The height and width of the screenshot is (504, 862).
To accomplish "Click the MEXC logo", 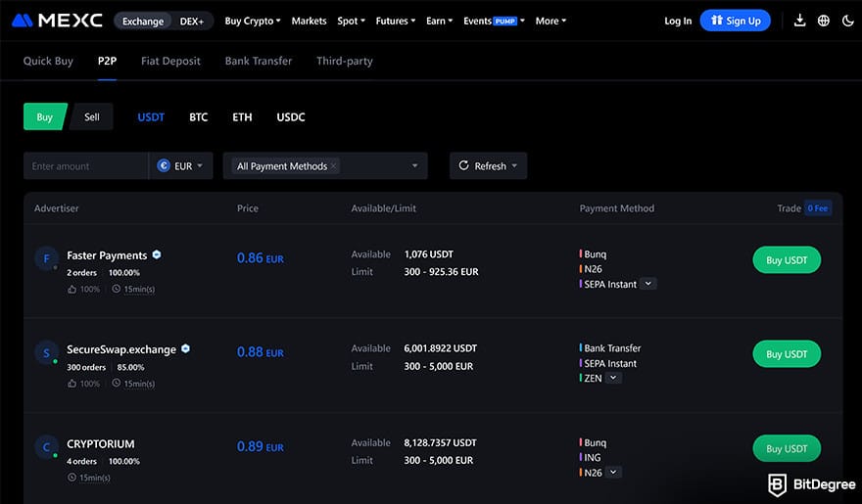I will pos(57,21).
